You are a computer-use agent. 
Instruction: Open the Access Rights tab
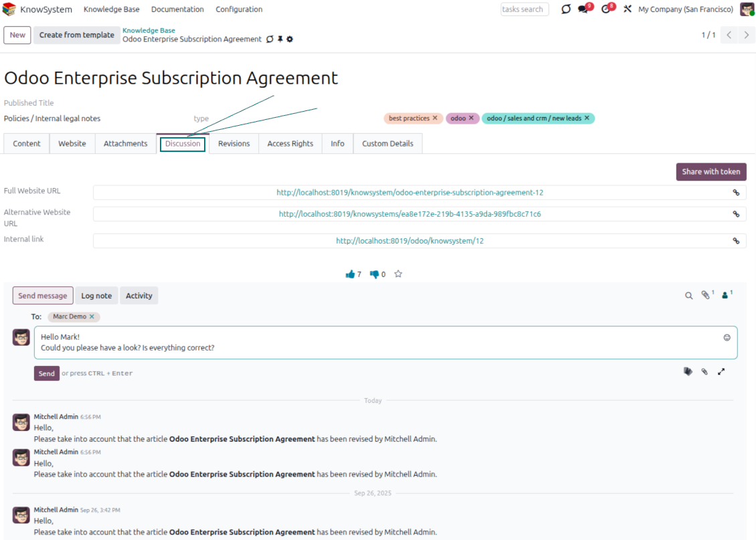coord(290,144)
